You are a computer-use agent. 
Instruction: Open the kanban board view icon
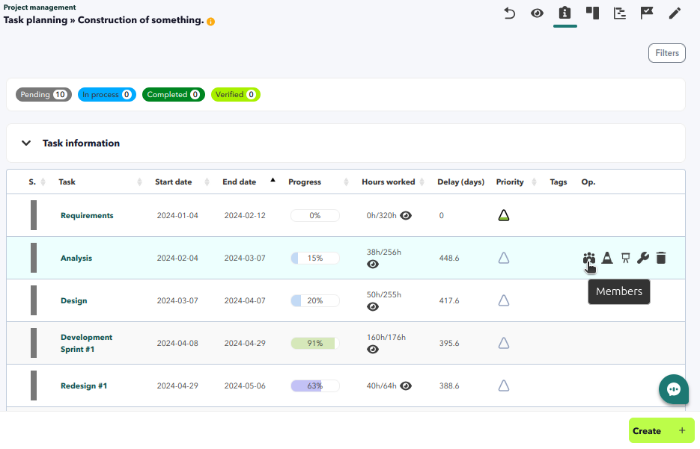click(x=592, y=13)
